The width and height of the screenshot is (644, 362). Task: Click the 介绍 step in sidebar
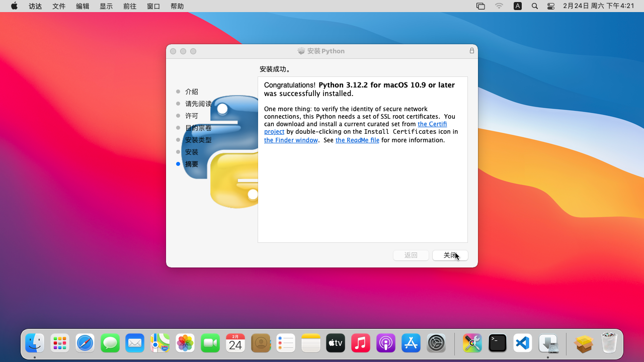pos(192,92)
